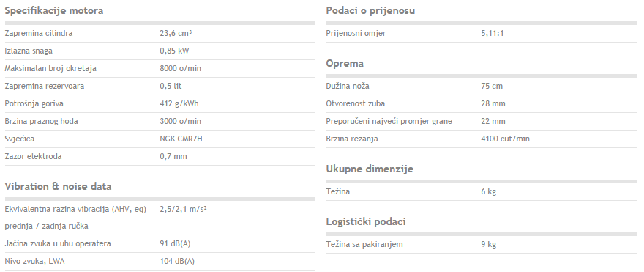Select the 104 dB(A) sound level value
Viewport: 644px width, 272px height.
pyautogui.click(x=177, y=262)
